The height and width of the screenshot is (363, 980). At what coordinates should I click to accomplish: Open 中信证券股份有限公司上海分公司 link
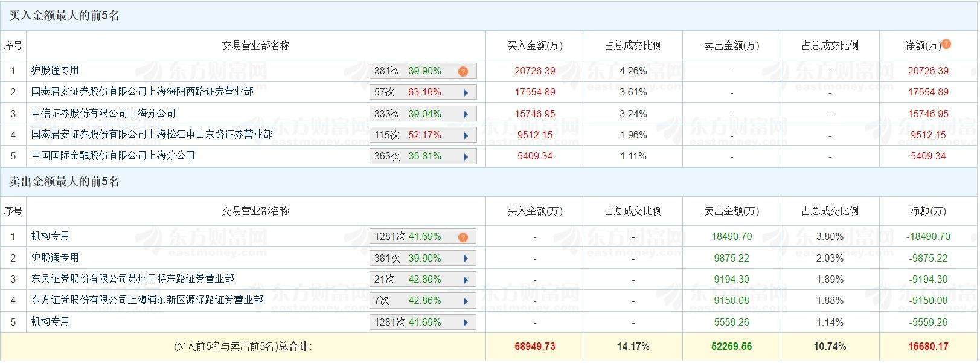(x=103, y=113)
